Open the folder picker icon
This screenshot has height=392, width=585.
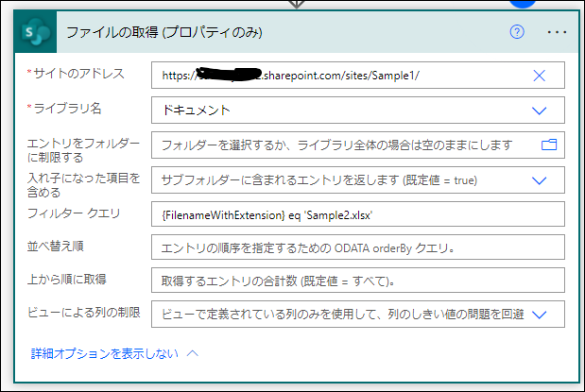(549, 145)
